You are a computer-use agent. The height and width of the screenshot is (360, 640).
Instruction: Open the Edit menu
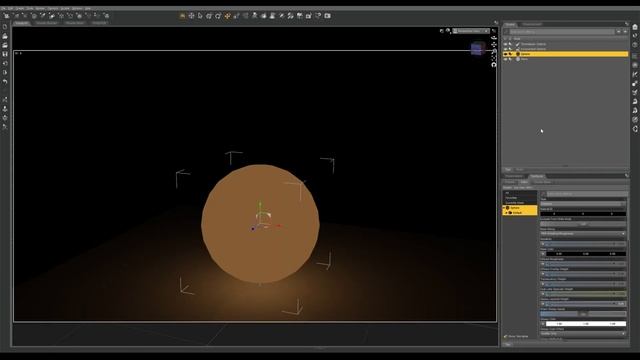11,8
